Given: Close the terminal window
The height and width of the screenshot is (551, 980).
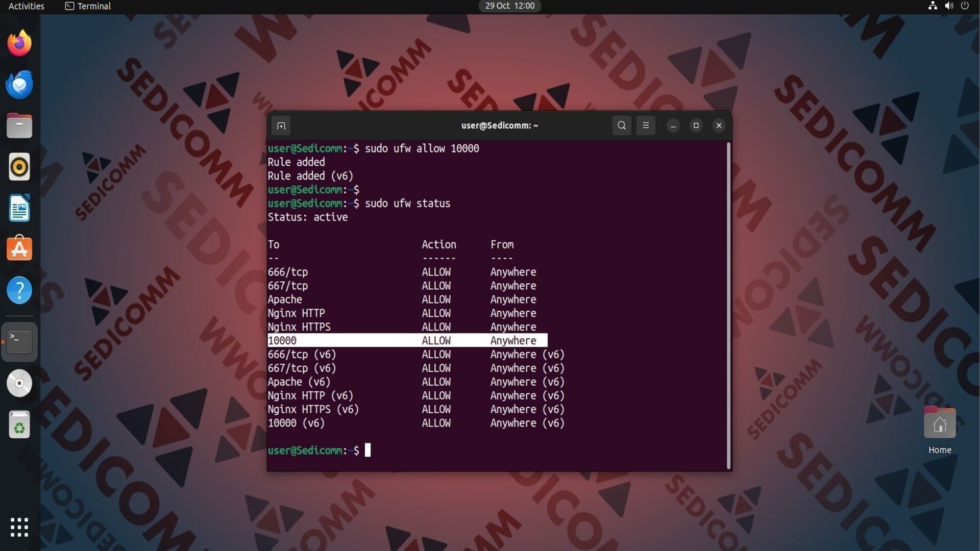Looking at the screenshot, I should point(719,126).
